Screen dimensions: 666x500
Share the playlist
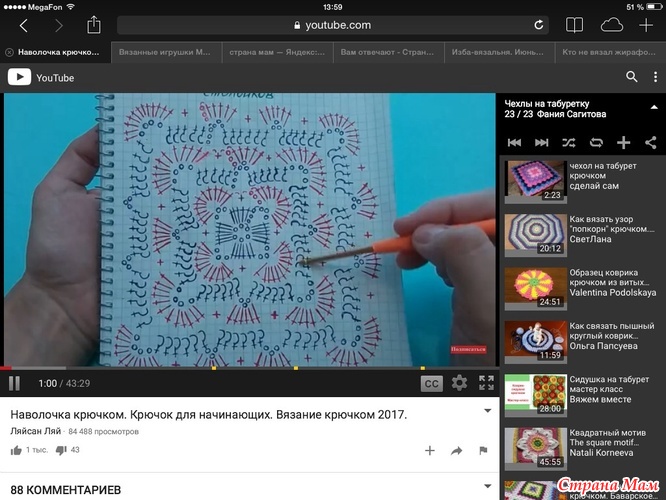651,143
